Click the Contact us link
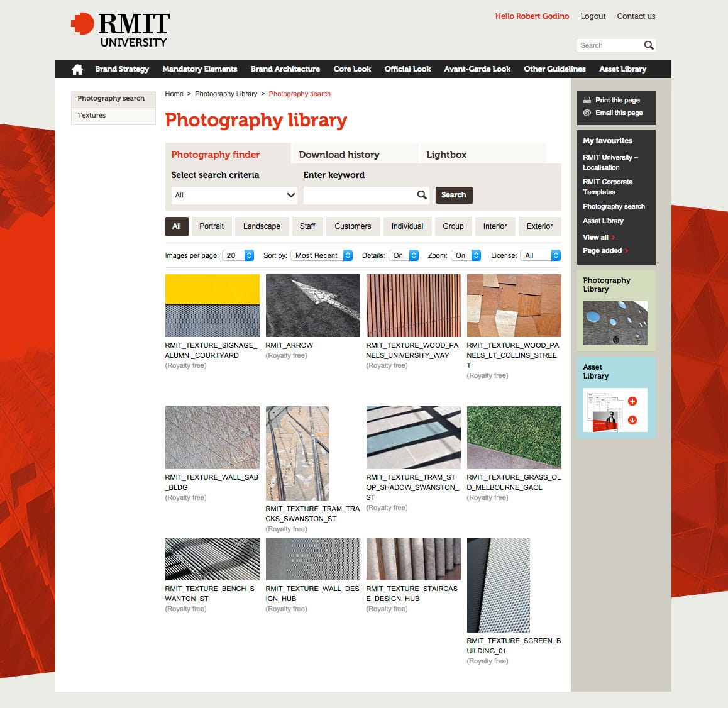 coord(636,16)
